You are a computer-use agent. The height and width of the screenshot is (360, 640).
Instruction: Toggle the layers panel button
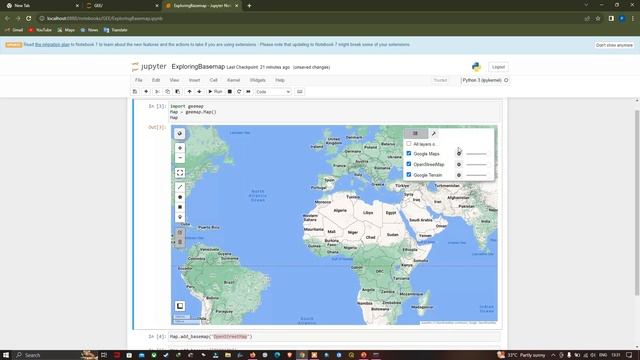[416, 133]
